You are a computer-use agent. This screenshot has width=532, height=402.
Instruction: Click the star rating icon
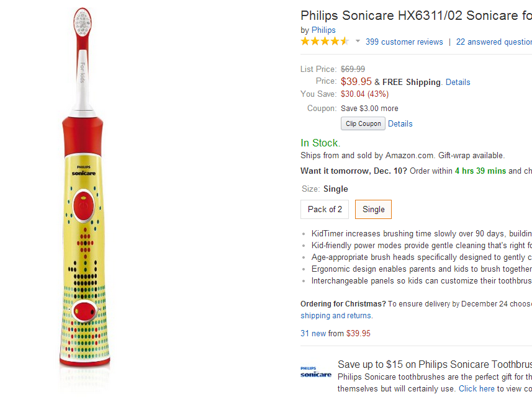[x=325, y=42]
